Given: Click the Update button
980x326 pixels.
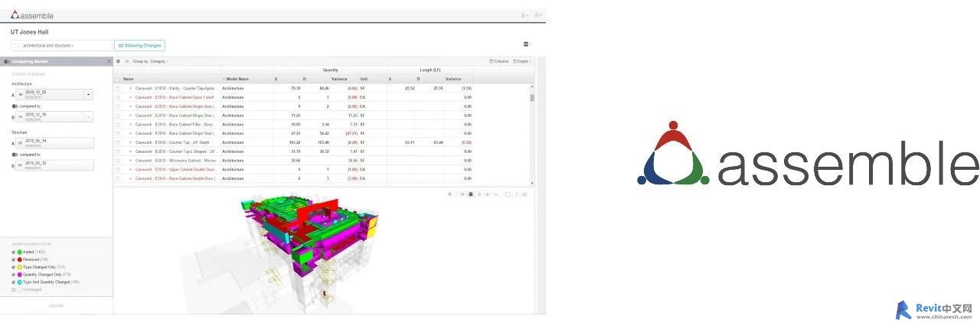Looking at the screenshot, I should click(x=56, y=305).
